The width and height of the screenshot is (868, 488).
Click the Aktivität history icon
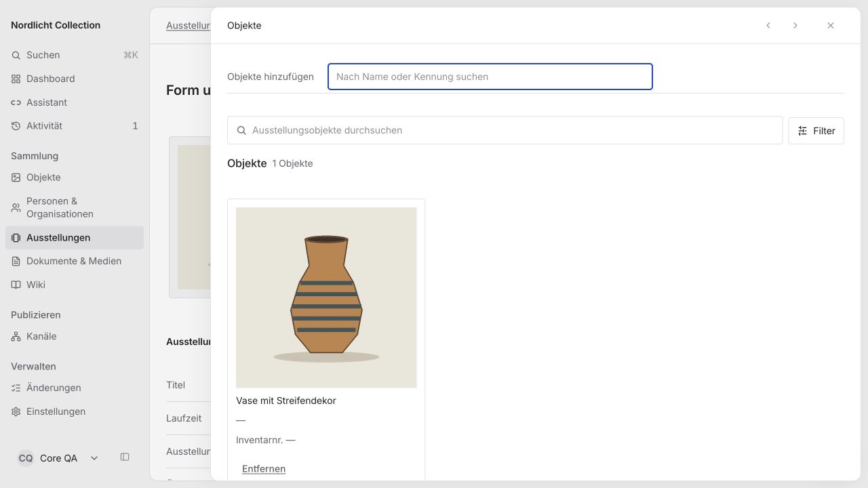pos(16,126)
